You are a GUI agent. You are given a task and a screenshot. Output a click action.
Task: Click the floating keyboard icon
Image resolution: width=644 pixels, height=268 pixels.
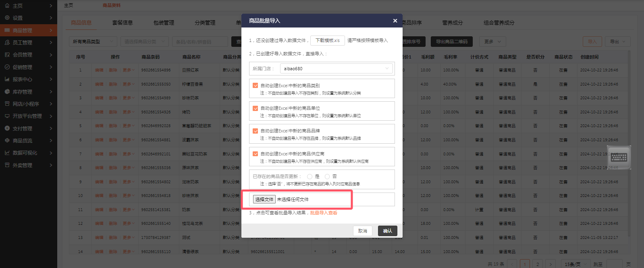coord(619,157)
